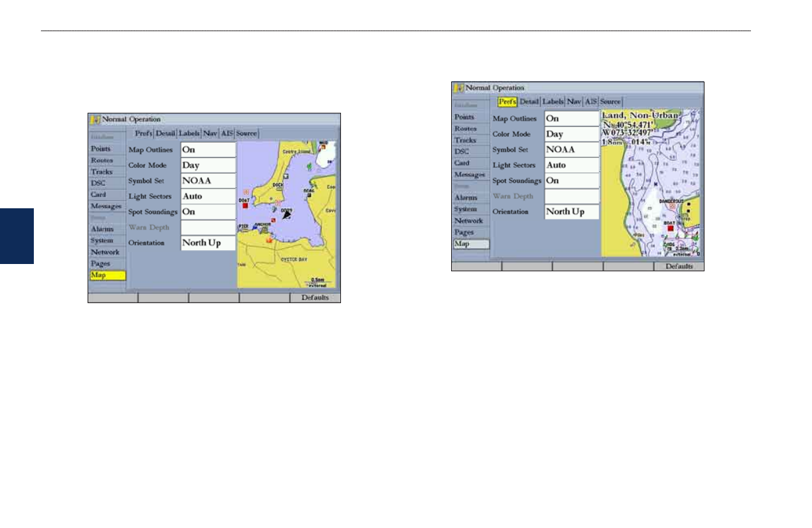Switch to Labels tab on the Land Non-Urban screen
The image size is (812, 528).
pyautogui.click(x=553, y=101)
